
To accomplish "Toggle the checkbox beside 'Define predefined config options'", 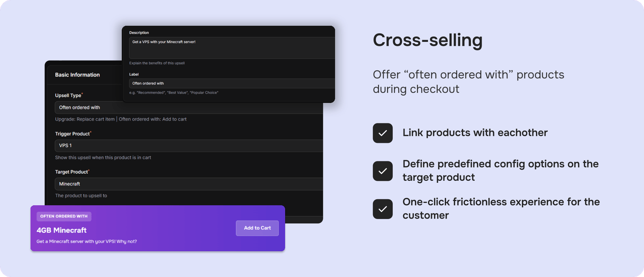I will [383, 171].
